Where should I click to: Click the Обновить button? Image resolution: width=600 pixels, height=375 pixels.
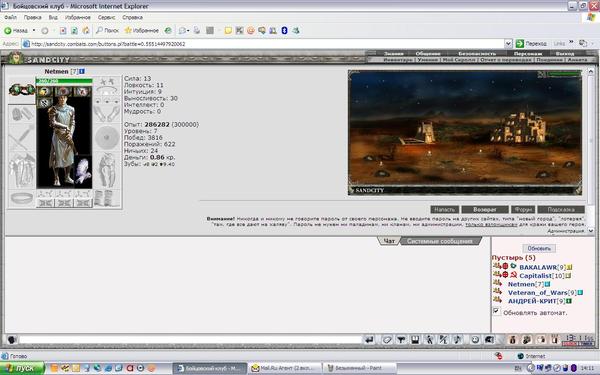pyautogui.click(x=539, y=249)
